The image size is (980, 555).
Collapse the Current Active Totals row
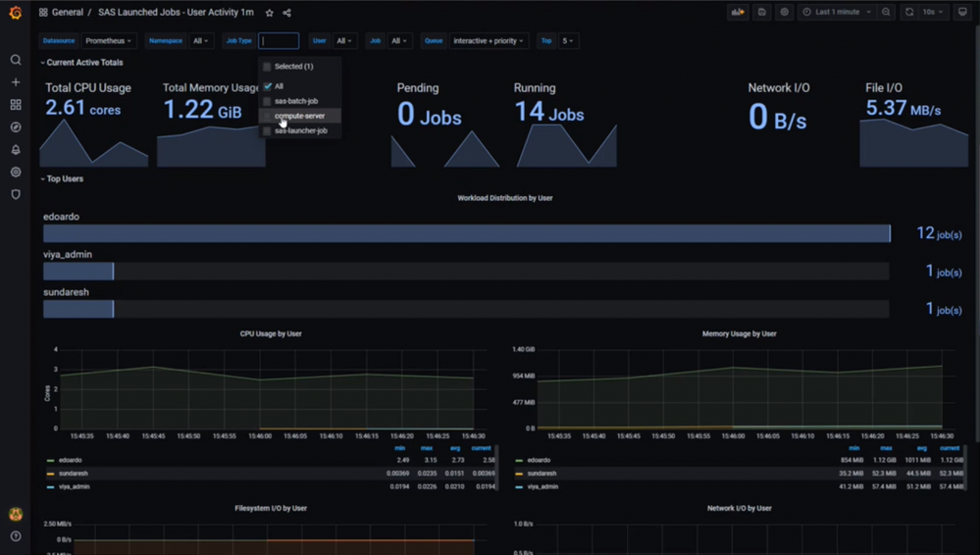click(x=81, y=63)
